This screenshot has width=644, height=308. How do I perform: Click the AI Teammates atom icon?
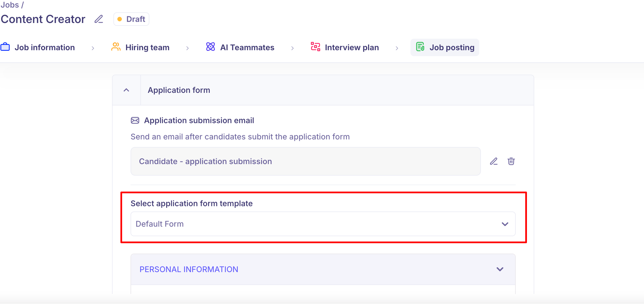coord(211,47)
